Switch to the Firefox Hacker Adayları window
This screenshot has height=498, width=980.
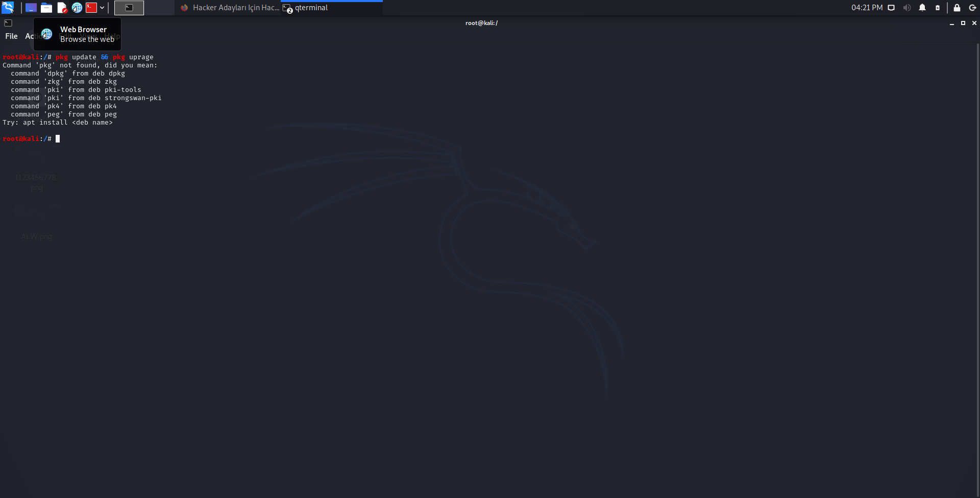coord(230,8)
